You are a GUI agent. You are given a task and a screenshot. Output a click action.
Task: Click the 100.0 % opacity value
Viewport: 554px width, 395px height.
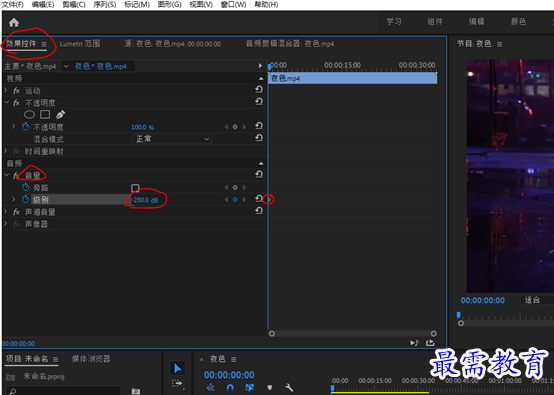(142, 127)
